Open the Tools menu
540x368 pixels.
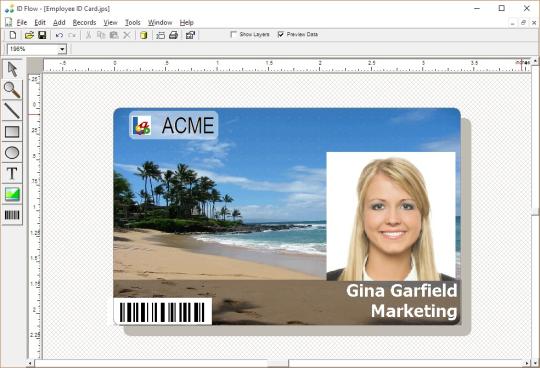(133, 22)
